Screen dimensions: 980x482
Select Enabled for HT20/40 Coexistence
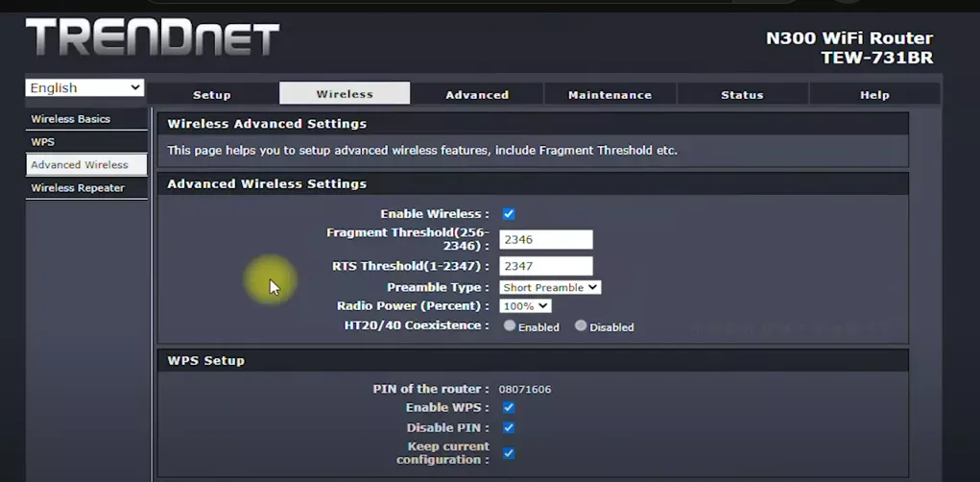(x=510, y=325)
